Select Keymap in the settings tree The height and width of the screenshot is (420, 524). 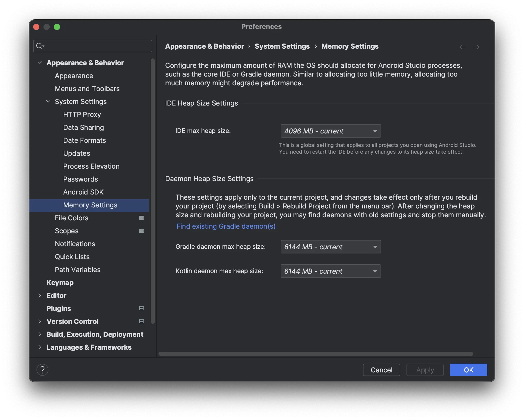60,282
